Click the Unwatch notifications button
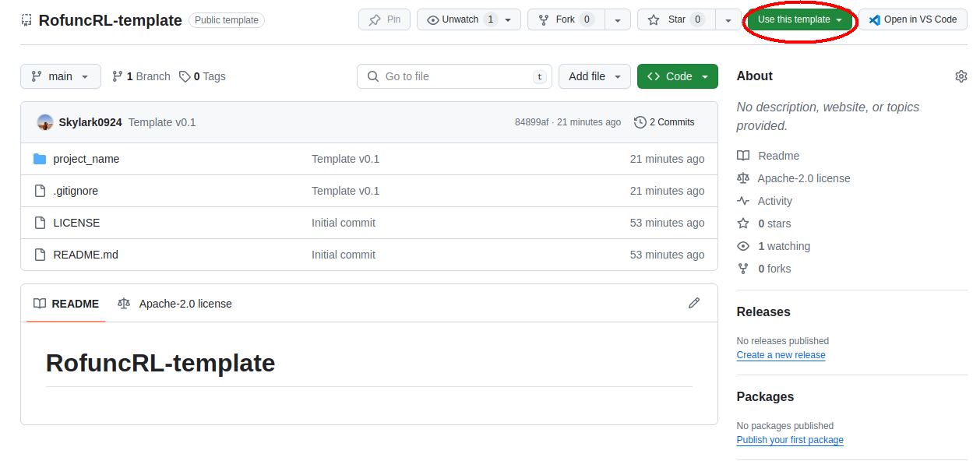Image resolution: width=980 pixels, height=468 pixels. click(x=469, y=19)
